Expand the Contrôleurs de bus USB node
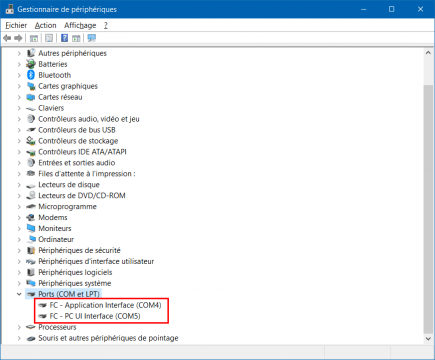 19,130
